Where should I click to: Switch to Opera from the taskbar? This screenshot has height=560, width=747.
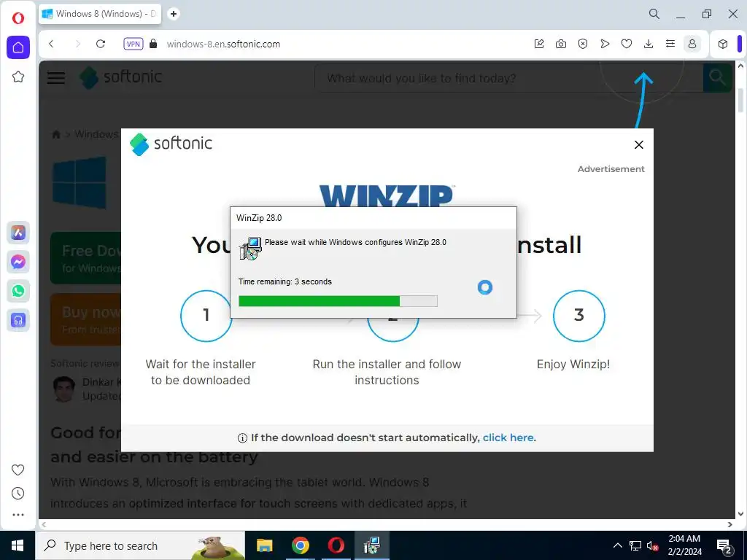pyautogui.click(x=336, y=545)
